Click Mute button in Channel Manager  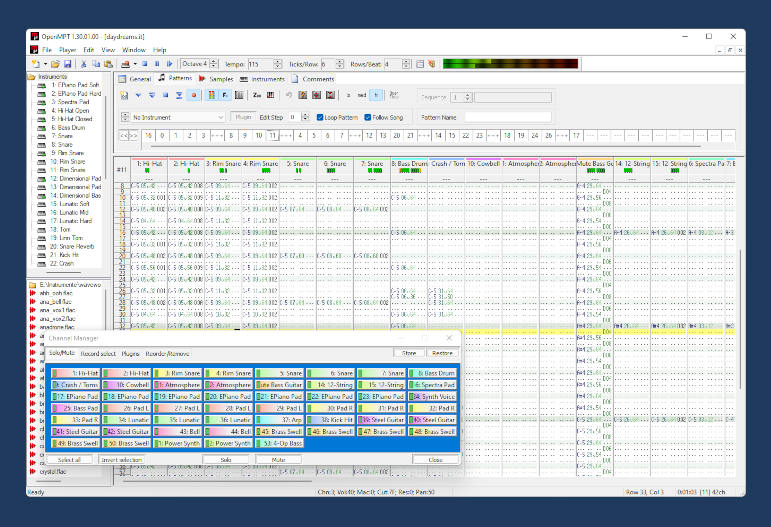click(278, 460)
